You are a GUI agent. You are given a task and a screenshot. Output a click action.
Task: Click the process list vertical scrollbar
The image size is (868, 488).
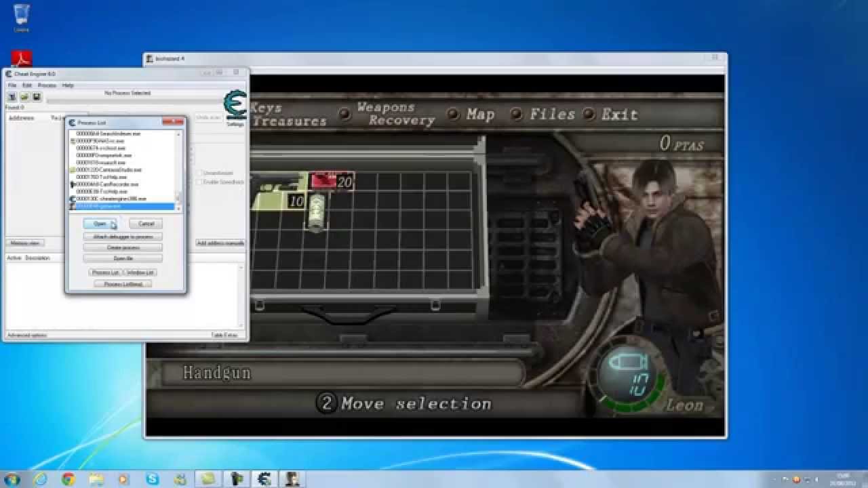point(179,171)
